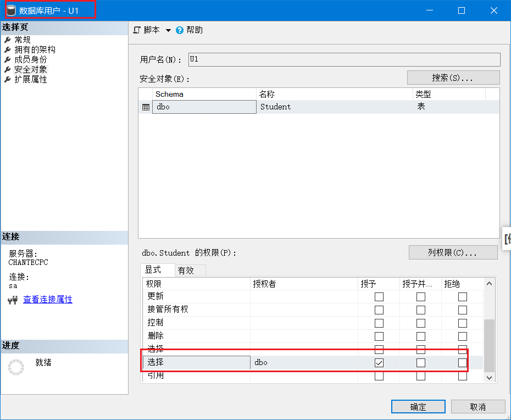The image size is (511, 420).
Task: Click the 脚本 script generation icon
Action: (x=136, y=30)
